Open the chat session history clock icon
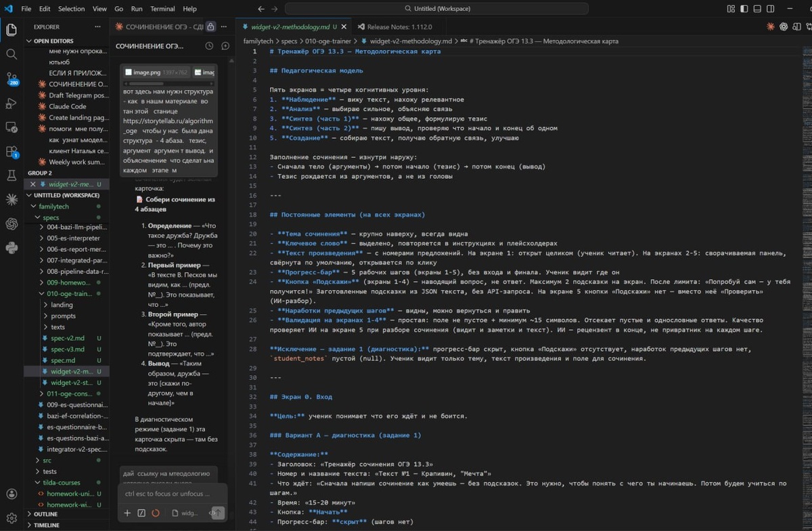The image size is (812, 531). (x=209, y=46)
